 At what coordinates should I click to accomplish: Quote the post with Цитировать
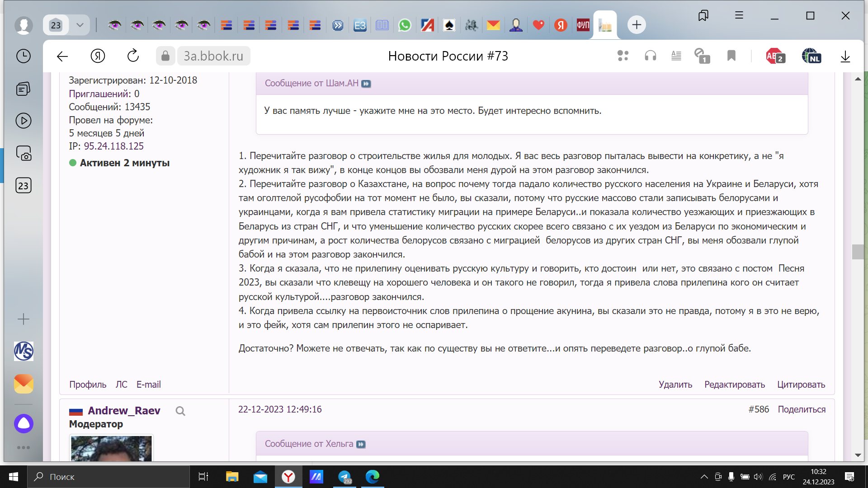pos(801,385)
